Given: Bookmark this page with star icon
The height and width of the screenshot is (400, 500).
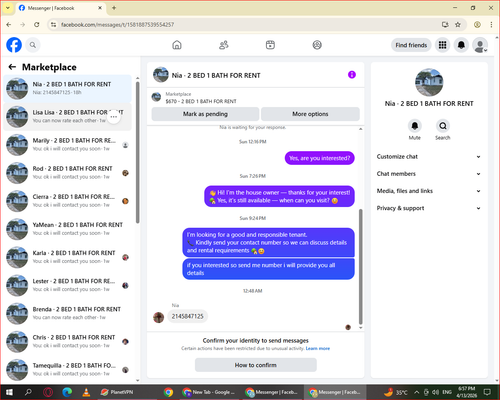Looking at the screenshot, I should tap(458, 24).
